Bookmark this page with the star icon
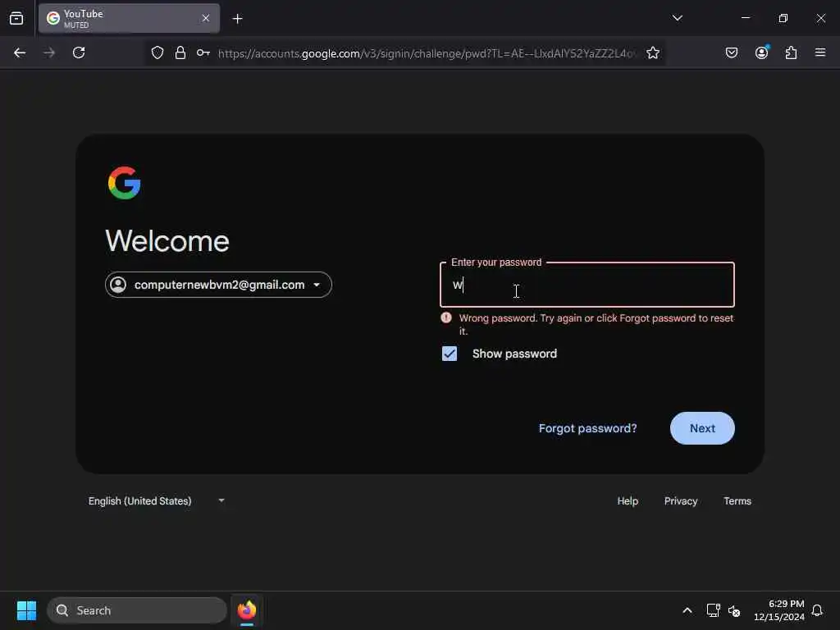840x630 pixels. pyautogui.click(x=652, y=52)
